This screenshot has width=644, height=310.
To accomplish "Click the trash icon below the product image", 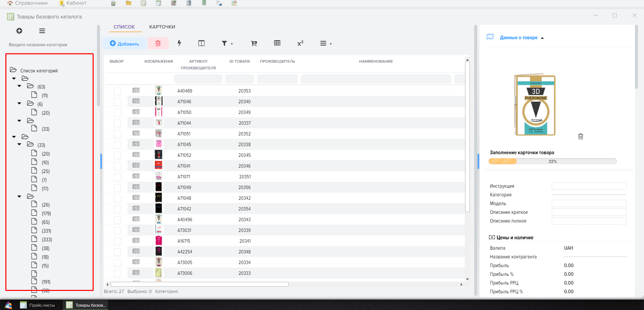I will 581,136.
